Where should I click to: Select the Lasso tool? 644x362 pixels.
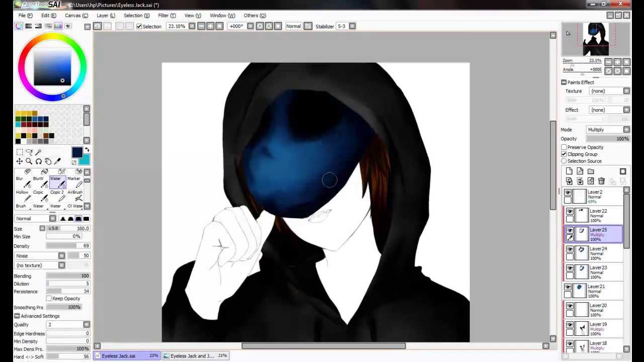pyautogui.click(x=29, y=152)
